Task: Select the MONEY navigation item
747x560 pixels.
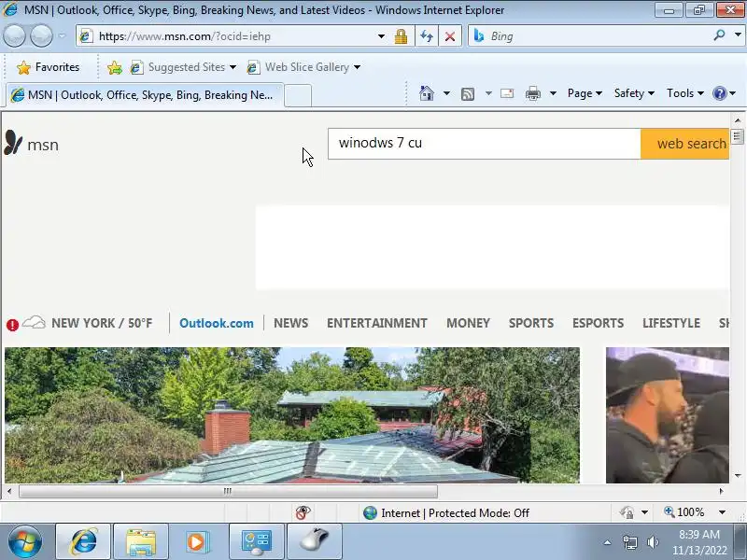Action: 468,323
